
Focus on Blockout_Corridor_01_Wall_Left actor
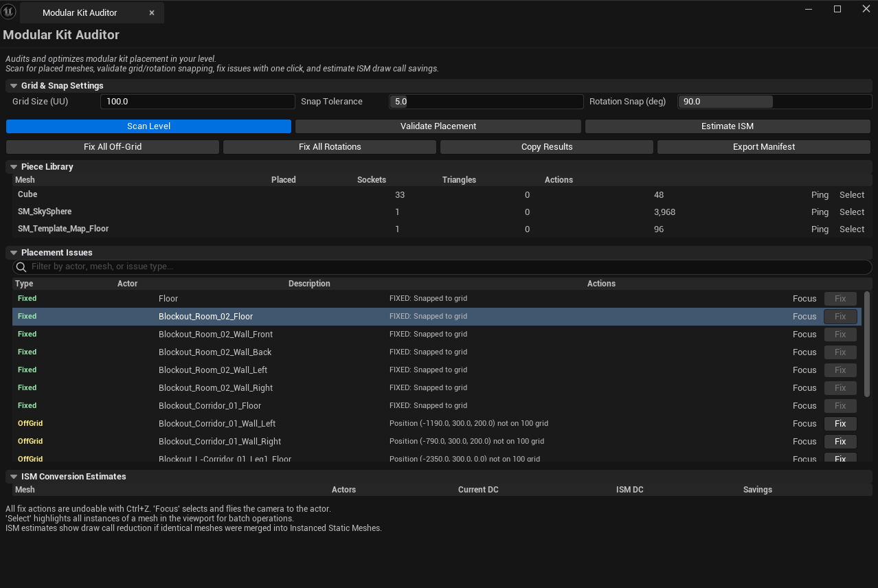pos(804,424)
